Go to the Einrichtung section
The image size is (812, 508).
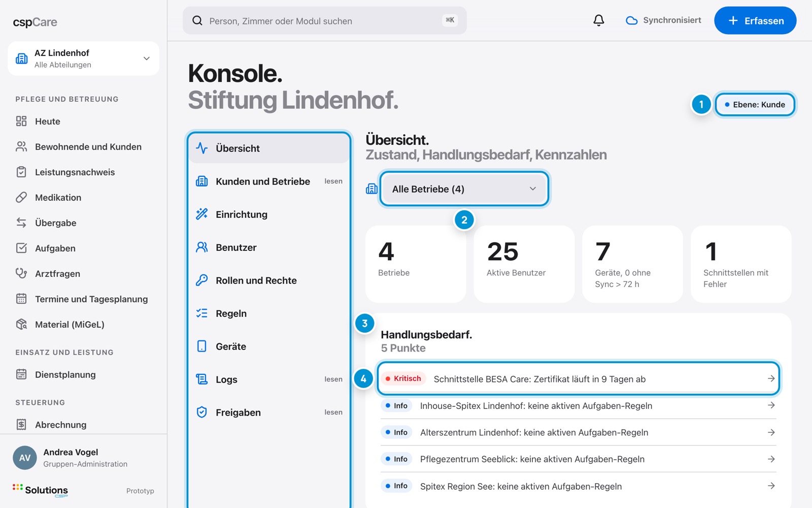tap(269, 214)
